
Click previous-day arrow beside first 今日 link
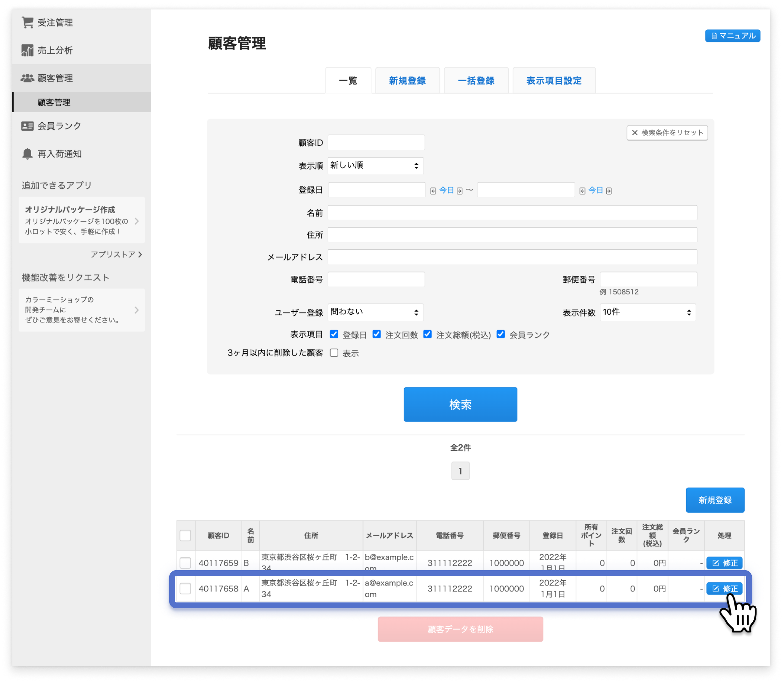[x=433, y=191]
